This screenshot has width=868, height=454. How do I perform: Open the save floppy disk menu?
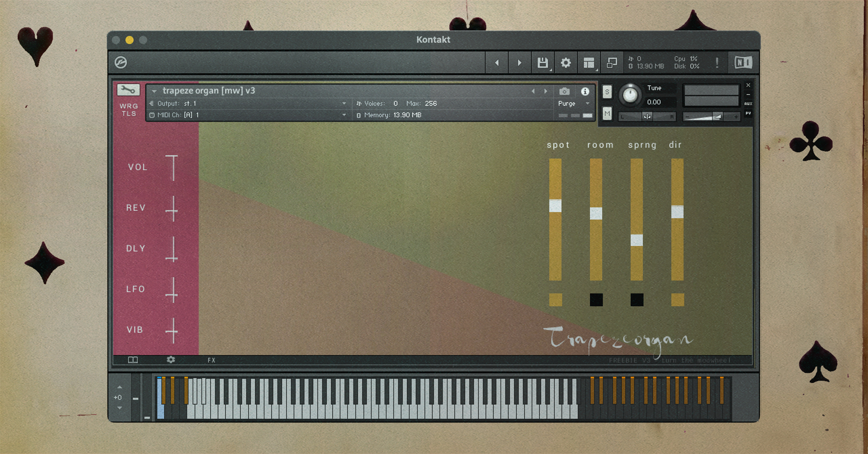click(x=543, y=63)
